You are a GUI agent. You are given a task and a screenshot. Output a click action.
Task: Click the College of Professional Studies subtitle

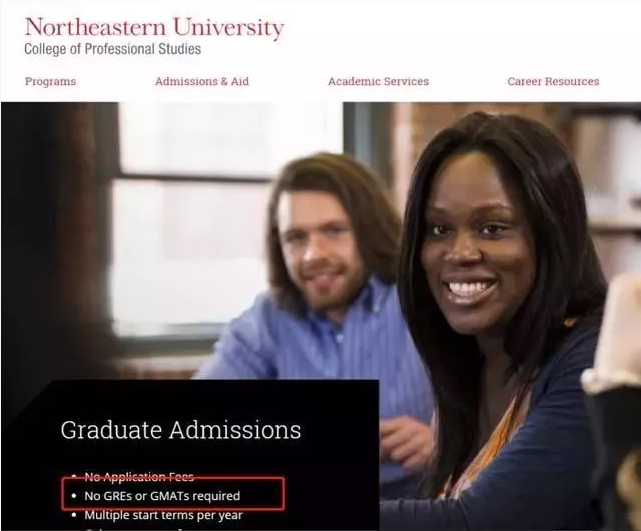coord(112,49)
